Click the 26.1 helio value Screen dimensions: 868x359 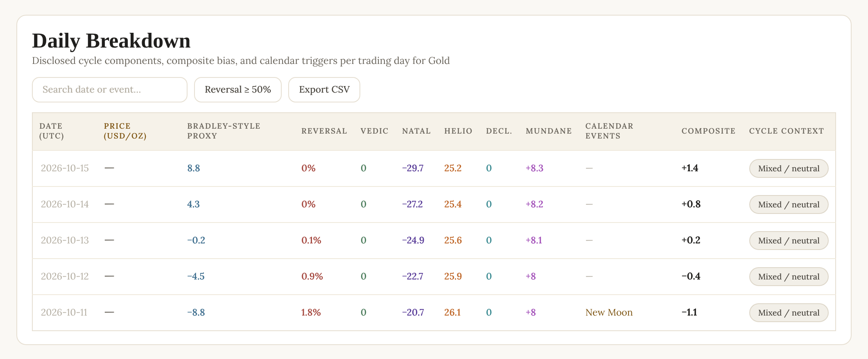click(x=452, y=313)
